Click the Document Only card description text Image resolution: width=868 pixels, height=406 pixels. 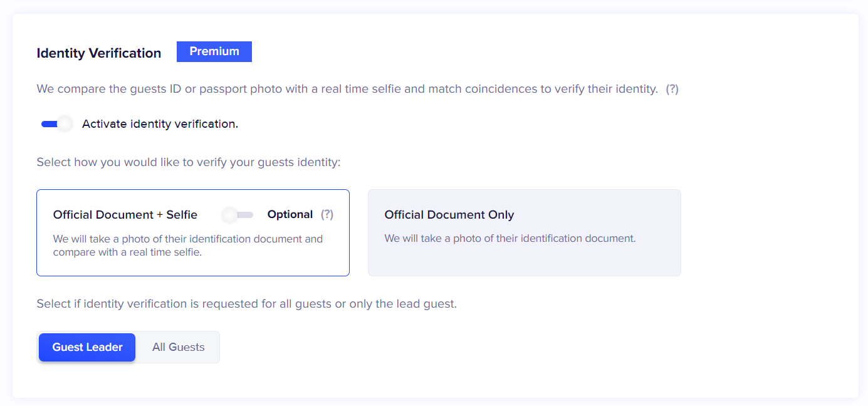point(510,239)
